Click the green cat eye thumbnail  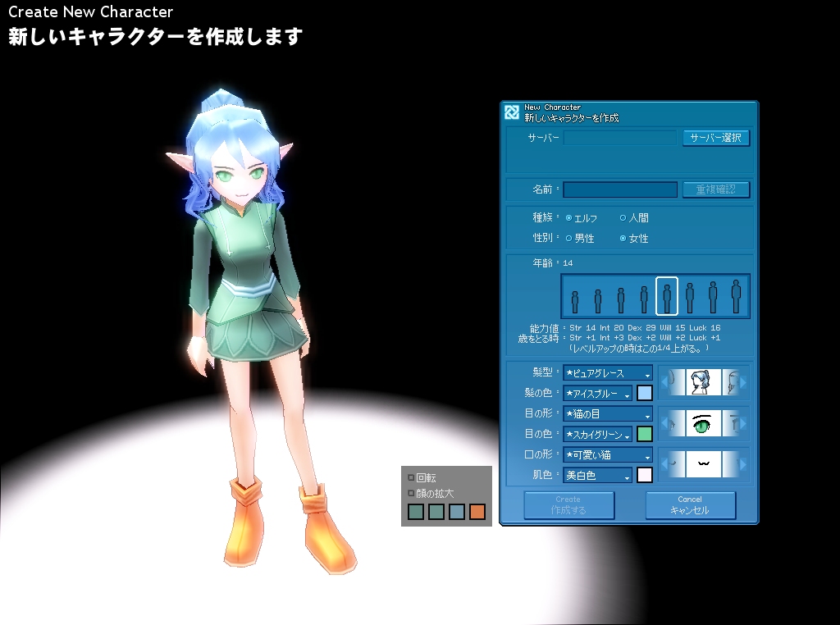703,423
